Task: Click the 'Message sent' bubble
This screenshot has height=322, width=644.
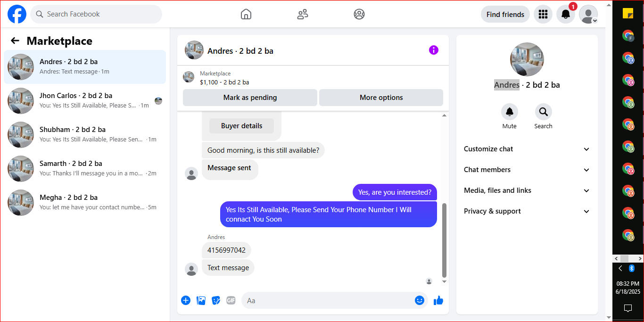Action: tap(230, 170)
